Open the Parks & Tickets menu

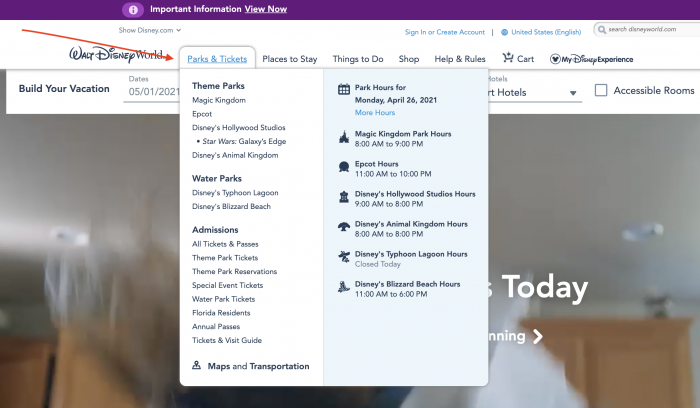(217, 59)
